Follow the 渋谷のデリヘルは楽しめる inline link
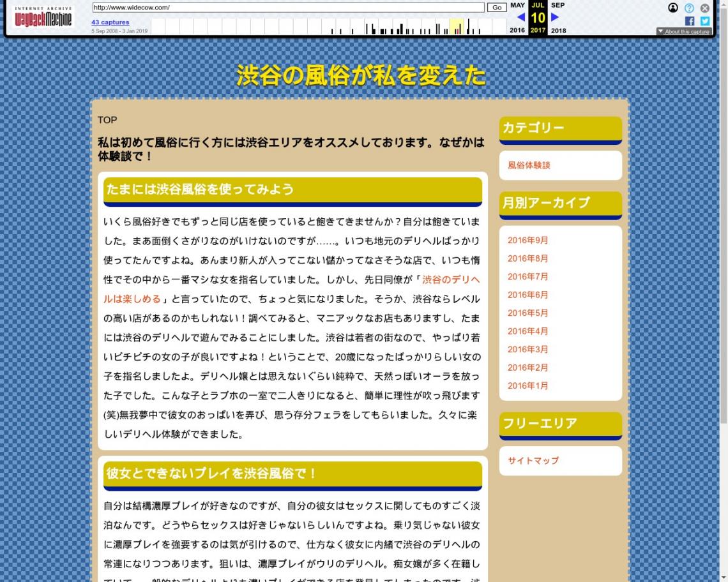 click(x=292, y=289)
